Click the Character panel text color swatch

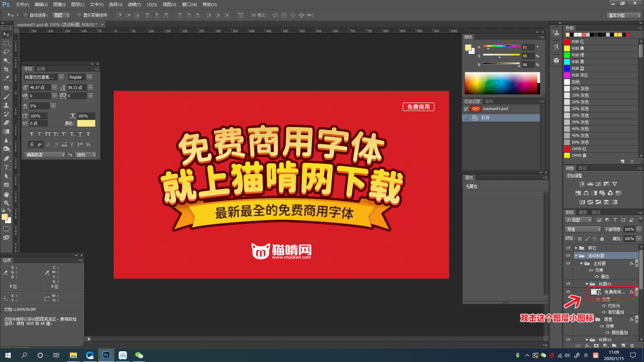(x=86, y=124)
